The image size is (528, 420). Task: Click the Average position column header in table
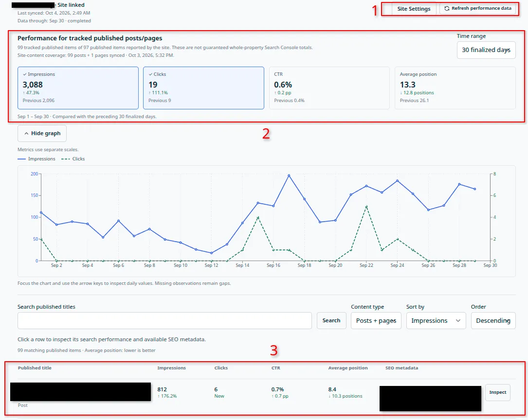click(348, 368)
